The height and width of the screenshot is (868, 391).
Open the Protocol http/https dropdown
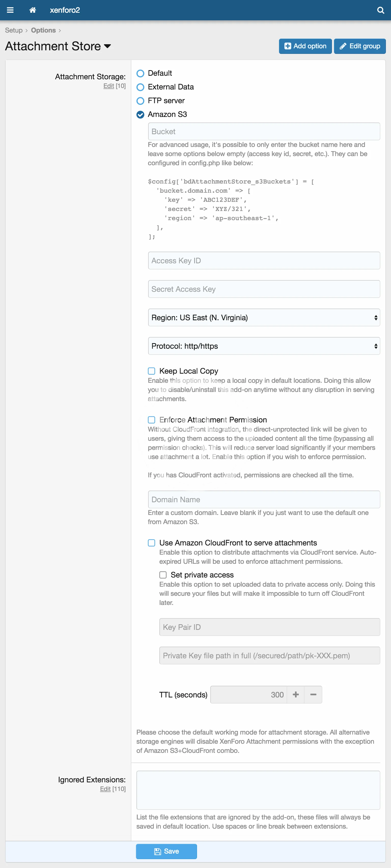264,346
